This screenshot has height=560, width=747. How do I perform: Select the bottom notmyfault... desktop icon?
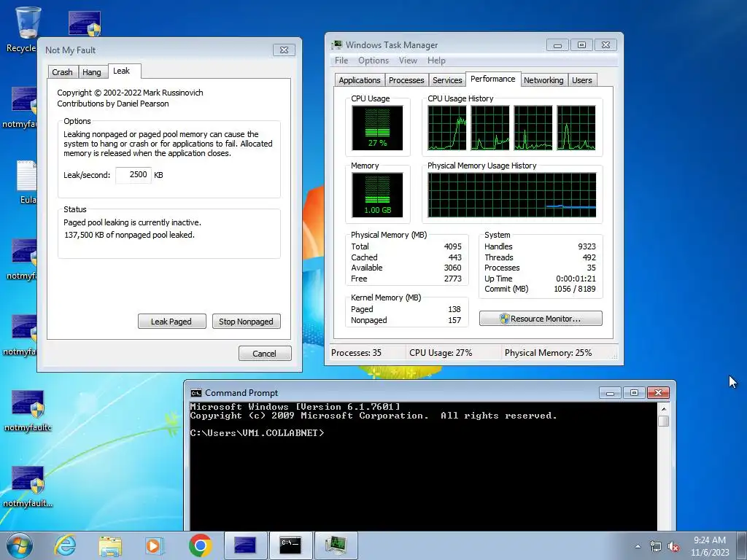point(28,486)
